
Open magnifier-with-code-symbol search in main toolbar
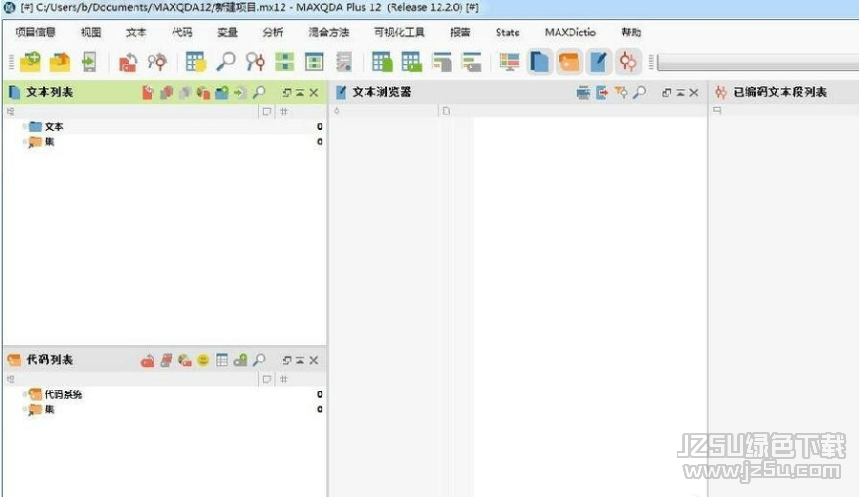pyautogui.click(x=255, y=62)
